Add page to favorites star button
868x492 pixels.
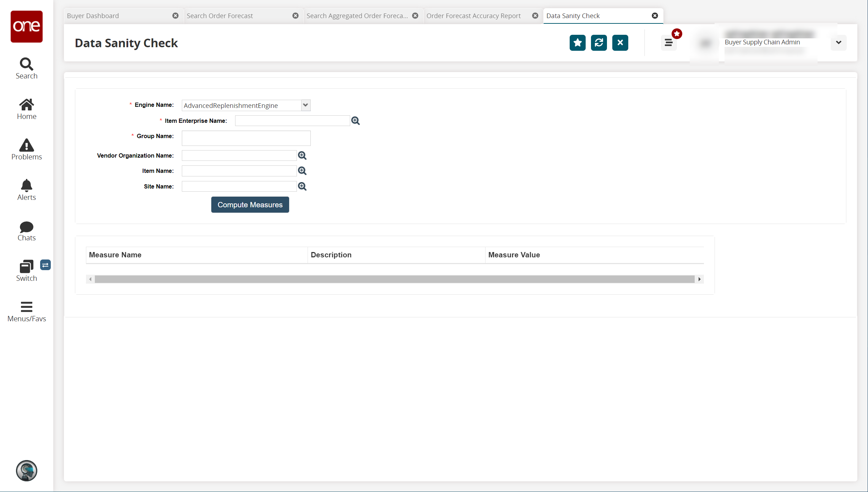click(x=577, y=43)
